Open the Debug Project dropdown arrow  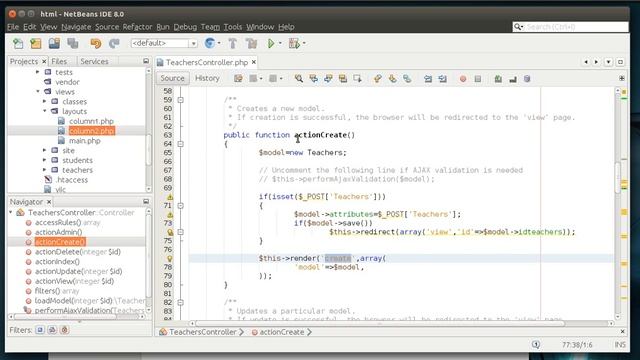click(304, 43)
